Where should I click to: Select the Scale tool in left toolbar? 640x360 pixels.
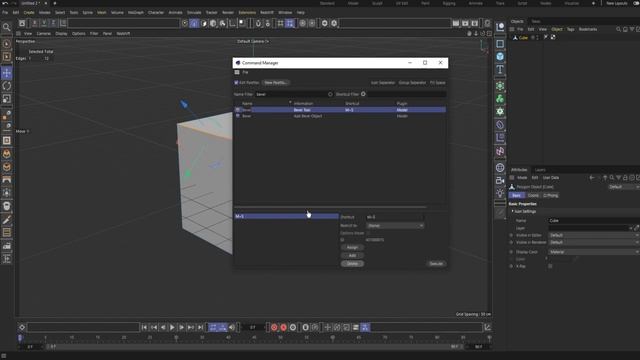coord(7,99)
